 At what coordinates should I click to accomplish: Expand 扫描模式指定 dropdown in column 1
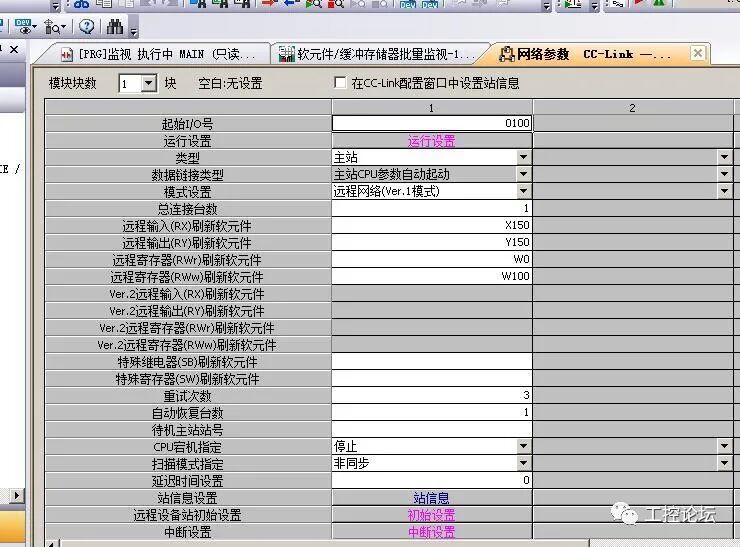pos(523,463)
